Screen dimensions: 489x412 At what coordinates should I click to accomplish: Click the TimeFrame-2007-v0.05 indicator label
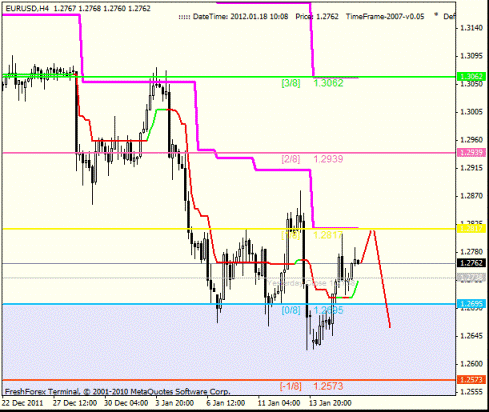(385, 16)
